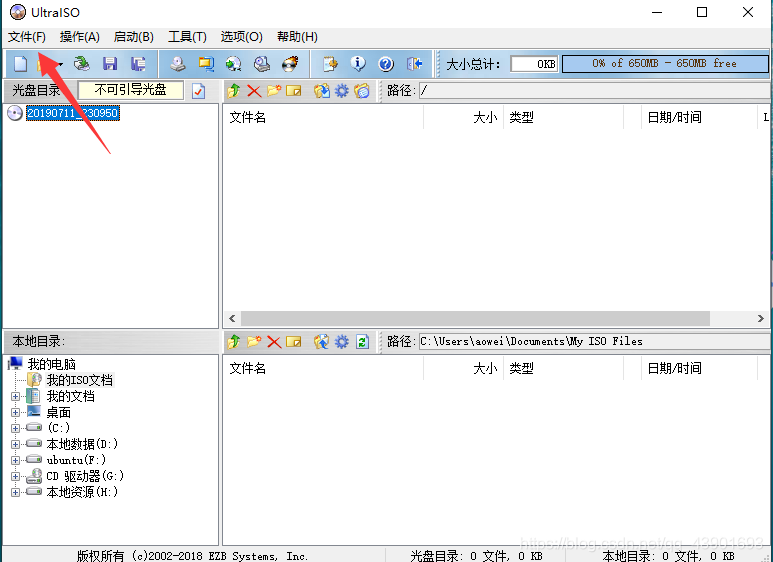Select the 20190711_230950 disc tree item

(x=72, y=113)
